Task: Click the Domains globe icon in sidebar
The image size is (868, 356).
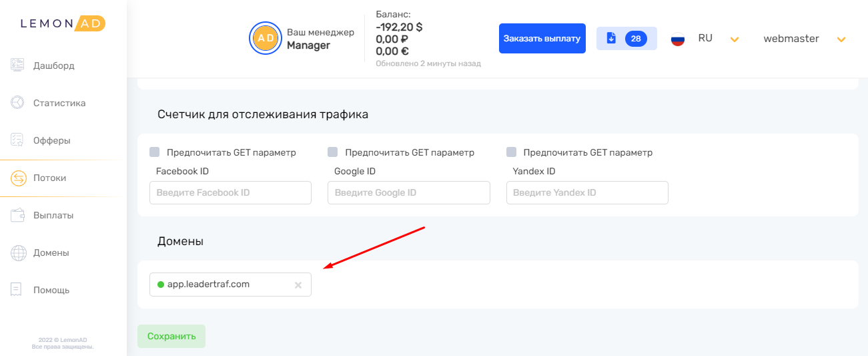Action: [x=18, y=252]
